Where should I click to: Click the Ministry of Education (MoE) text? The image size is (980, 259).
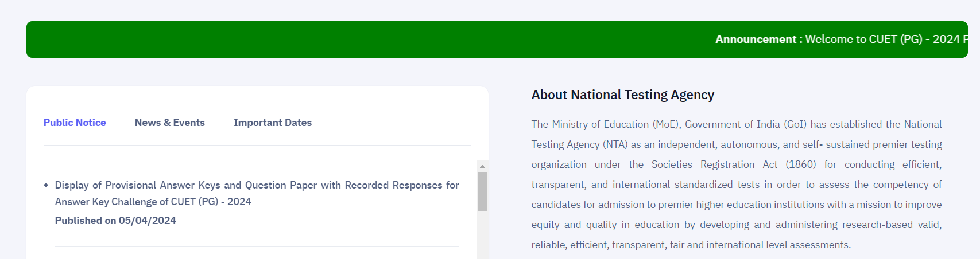point(605,124)
